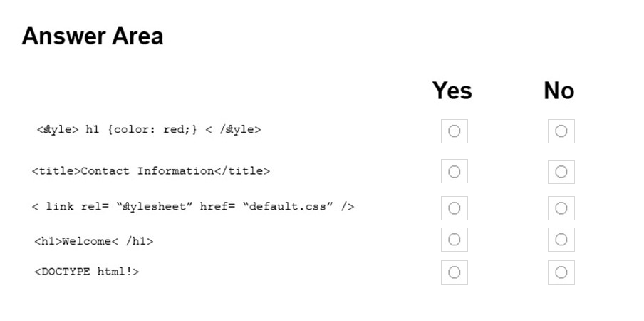Choose No for title Contact Information row
Screen dimensions: 644x321
point(561,171)
